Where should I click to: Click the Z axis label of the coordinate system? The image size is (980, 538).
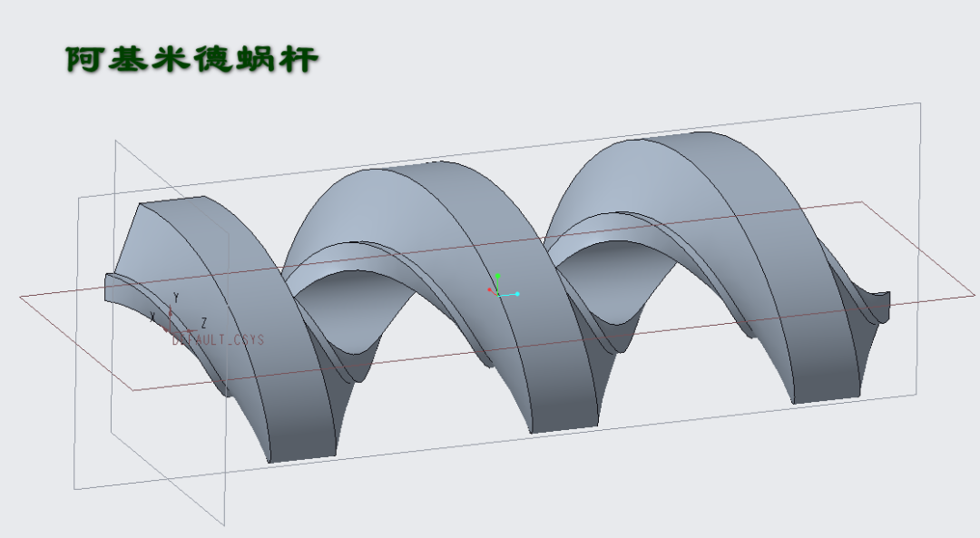204,322
